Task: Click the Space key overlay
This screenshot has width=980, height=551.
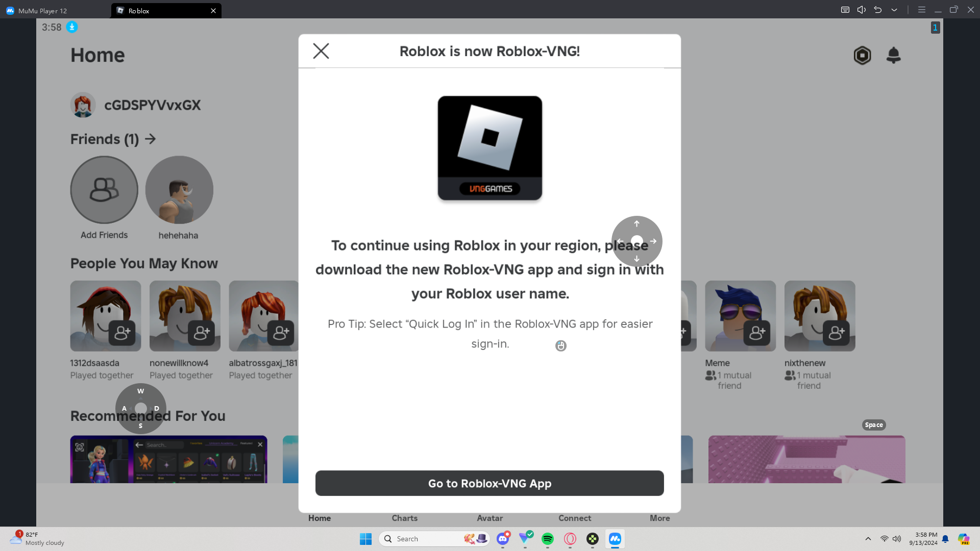Action: pyautogui.click(x=874, y=425)
